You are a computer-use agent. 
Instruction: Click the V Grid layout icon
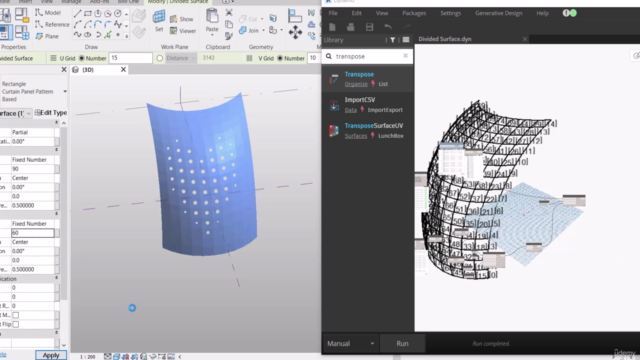point(249,58)
